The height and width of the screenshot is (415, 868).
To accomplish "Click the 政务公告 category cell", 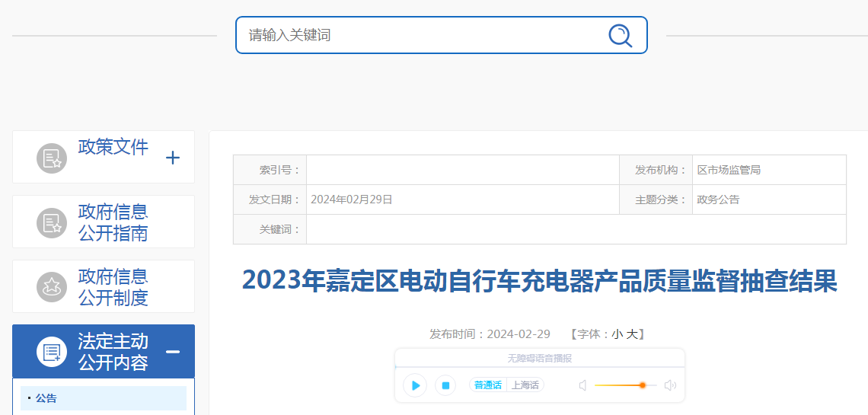I will pos(769,200).
